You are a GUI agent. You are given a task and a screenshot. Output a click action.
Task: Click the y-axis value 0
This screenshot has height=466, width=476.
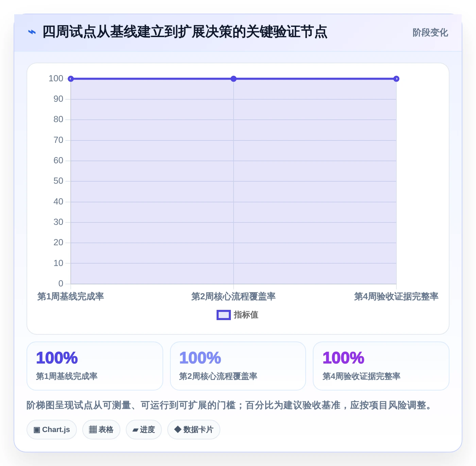(61, 284)
